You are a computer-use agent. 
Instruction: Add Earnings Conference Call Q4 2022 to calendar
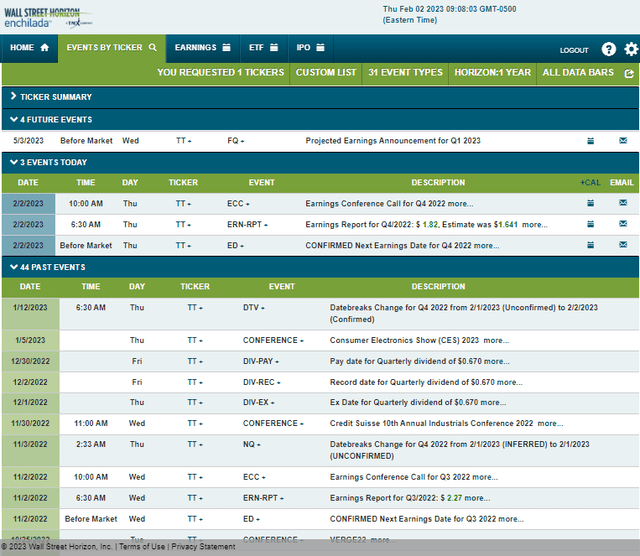(x=590, y=203)
